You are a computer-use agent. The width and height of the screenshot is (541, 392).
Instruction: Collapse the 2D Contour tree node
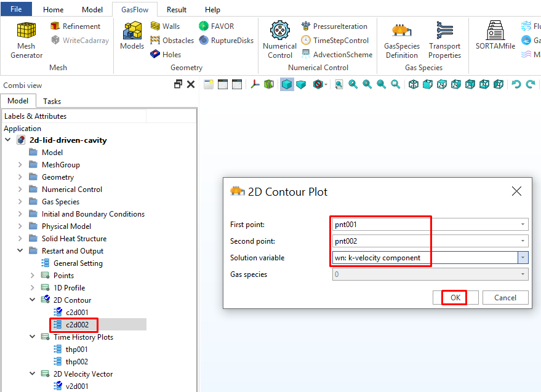pos(33,300)
